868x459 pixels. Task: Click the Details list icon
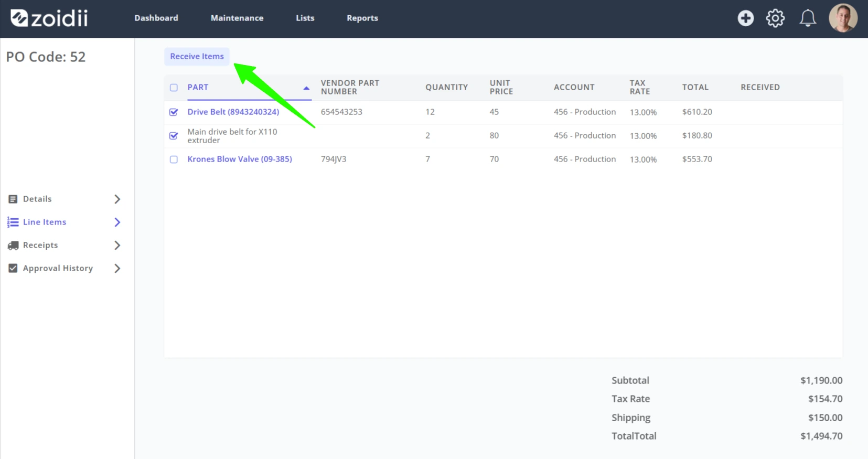(x=13, y=199)
